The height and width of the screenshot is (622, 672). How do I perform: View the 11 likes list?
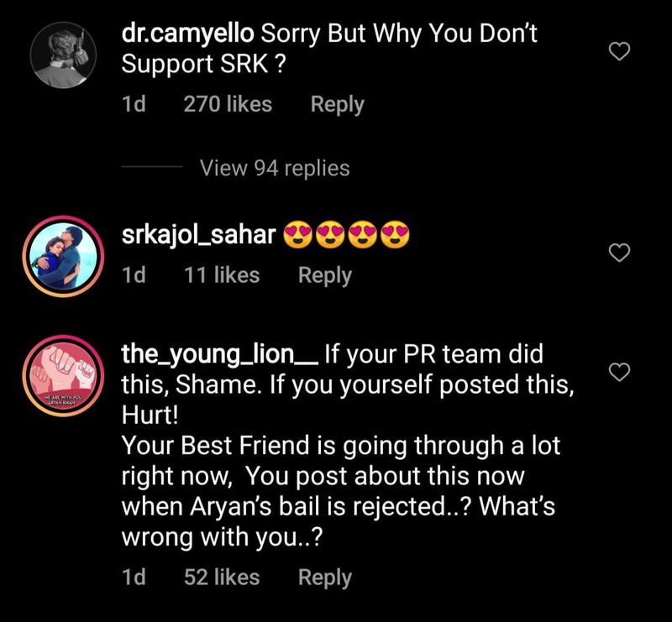pyautogui.click(x=221, y=275)
